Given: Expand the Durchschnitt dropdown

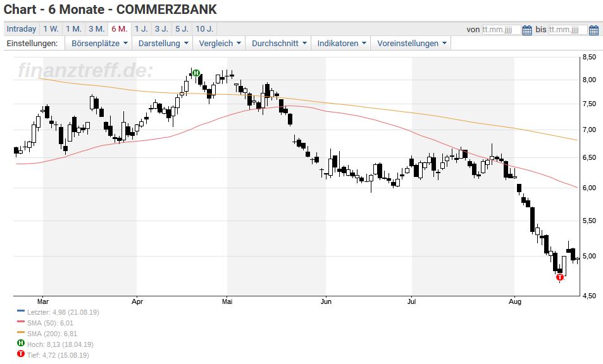Looking at the screenshot, I should point(279,44).
